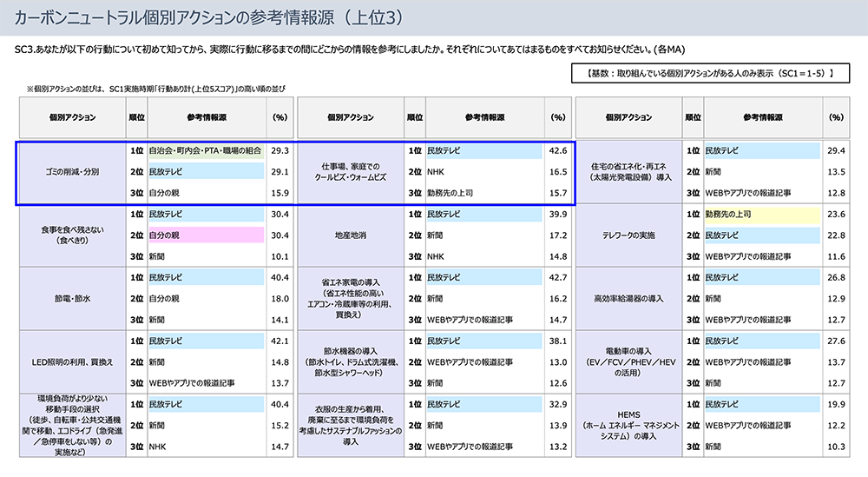Image resolution: width=868 pixels, height=477 pixels.
Task: Click the 13.5 percentage value
Action: click(837, 172)
